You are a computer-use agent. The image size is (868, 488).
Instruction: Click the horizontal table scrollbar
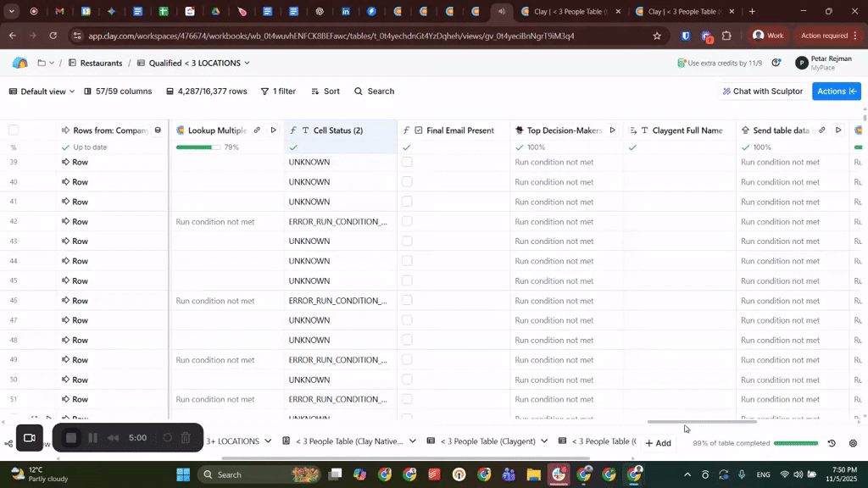click(702, 422)
